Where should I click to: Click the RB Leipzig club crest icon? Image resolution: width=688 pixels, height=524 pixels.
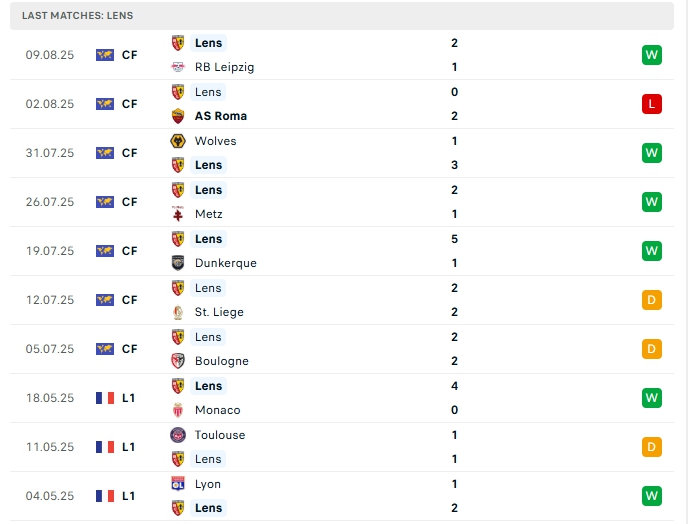point(179,67)
